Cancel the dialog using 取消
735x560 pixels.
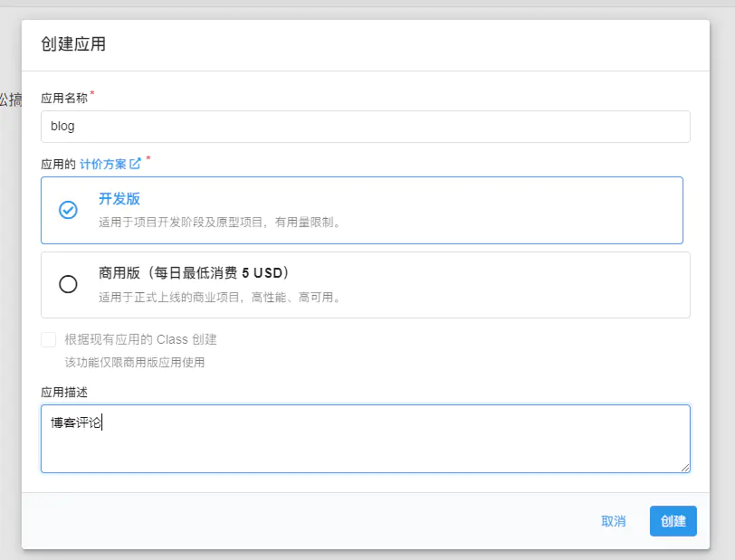click(x=613, y=521)
